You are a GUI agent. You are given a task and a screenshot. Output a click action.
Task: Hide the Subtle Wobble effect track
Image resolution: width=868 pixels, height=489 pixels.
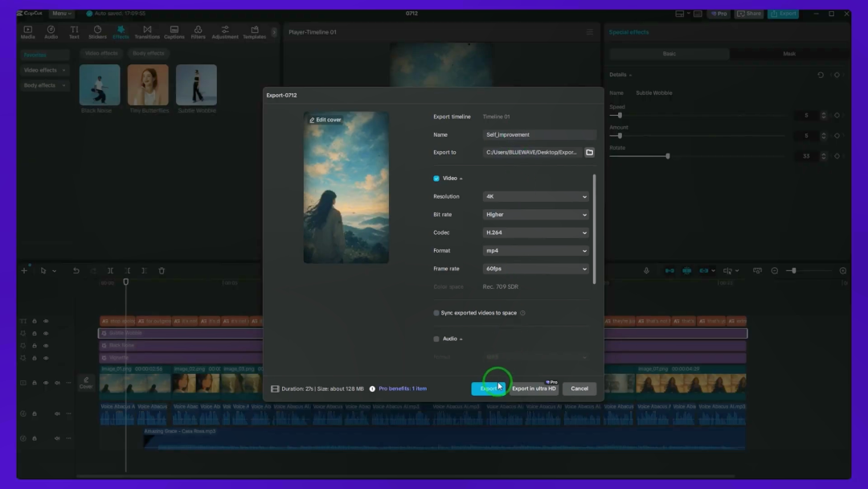46,334
